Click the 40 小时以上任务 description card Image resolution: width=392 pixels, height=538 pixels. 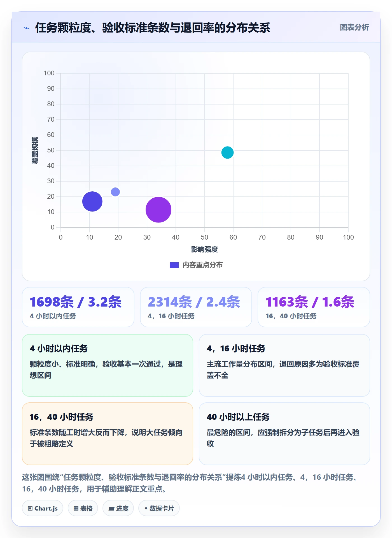click(284, 434)
